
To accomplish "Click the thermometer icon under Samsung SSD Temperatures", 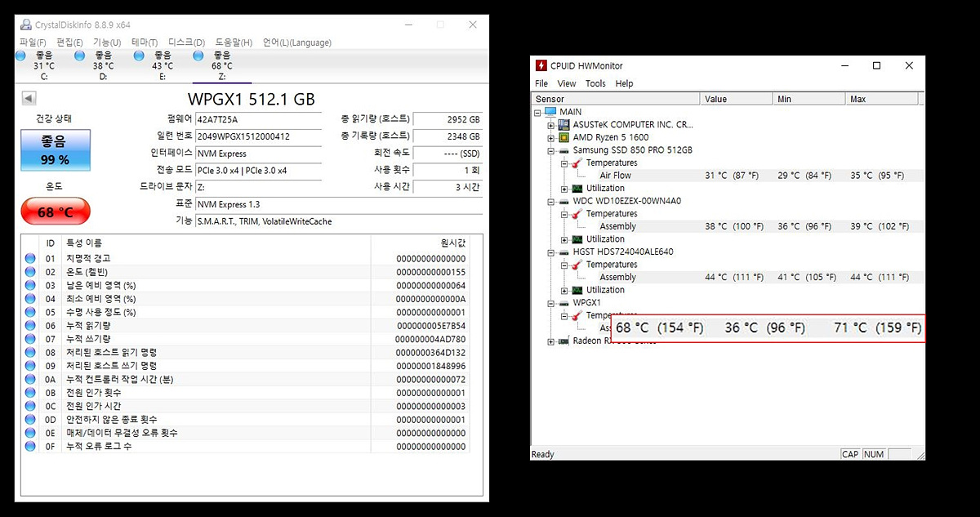I will 577,163.
